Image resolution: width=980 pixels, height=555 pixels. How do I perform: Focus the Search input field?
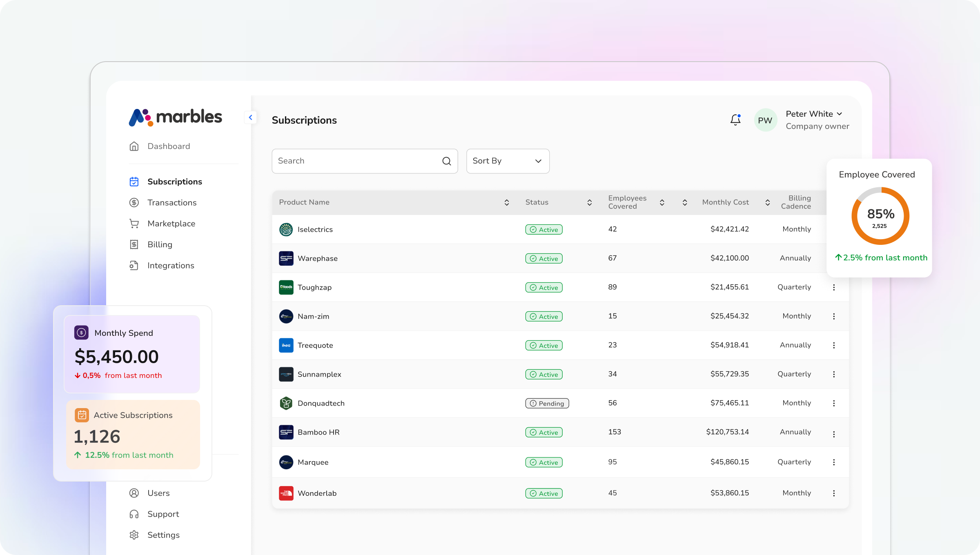(365, 161)
